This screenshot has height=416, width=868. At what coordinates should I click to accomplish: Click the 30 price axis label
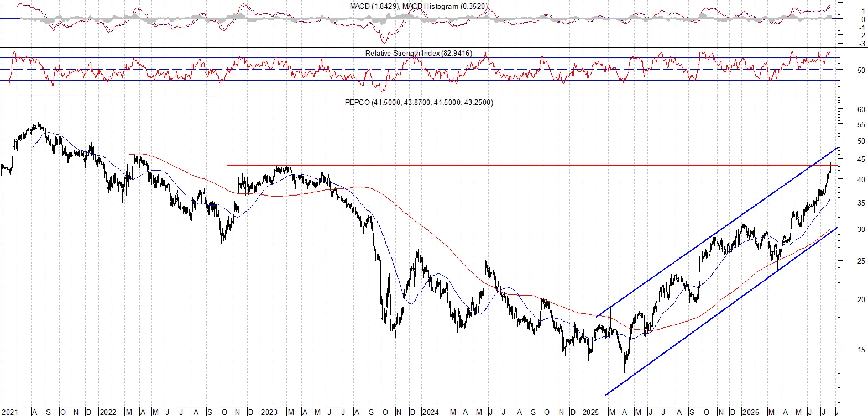coord(861,229)
